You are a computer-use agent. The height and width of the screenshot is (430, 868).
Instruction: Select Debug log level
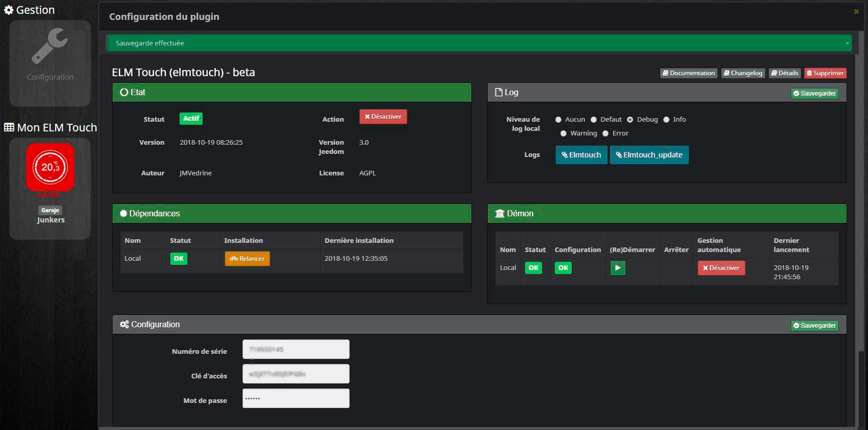[x=630, y=120]
